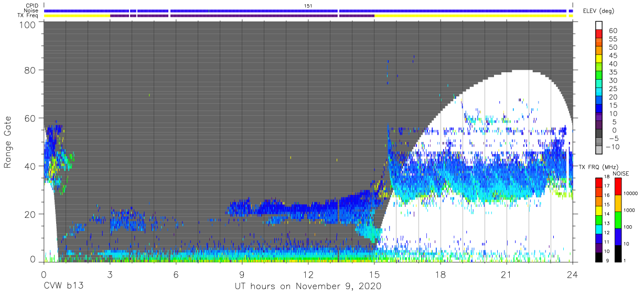The height and width of the screenshot is (297, 644).
Task: Click the CPID row label
Action: (x=31, y=6)
